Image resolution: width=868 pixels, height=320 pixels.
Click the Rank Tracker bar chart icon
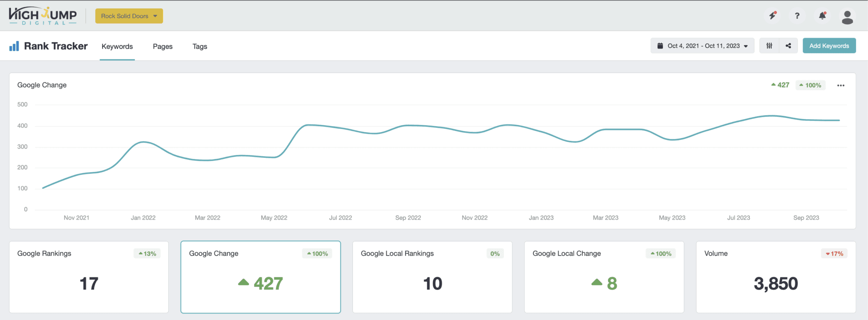[x=14, y=46]
